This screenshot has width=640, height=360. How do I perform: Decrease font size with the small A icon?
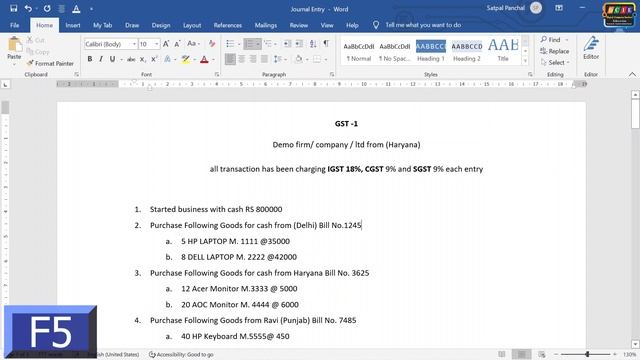coord(178,44)
